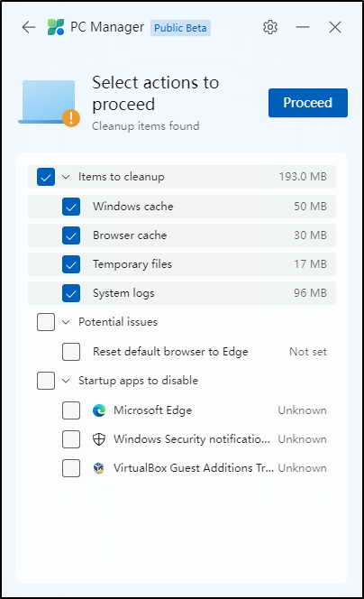Image resolution: width=364 pixels, height=599 pixels.
Task: Enable Reset default browser to Edge checkbox
Action: 71,352
